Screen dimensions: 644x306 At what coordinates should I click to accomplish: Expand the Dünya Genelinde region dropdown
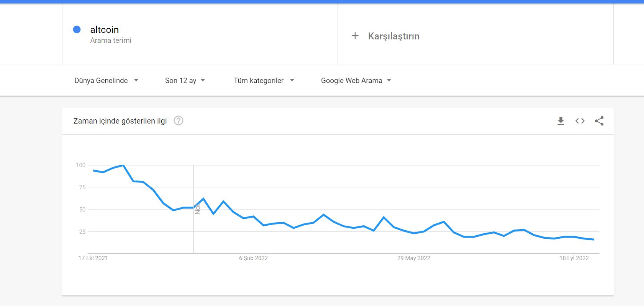point(107,80)
